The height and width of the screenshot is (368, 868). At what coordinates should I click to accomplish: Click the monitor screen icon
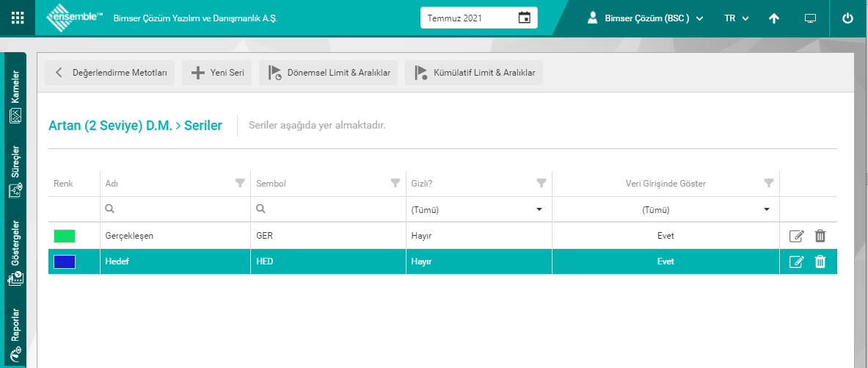pos(810,18)
